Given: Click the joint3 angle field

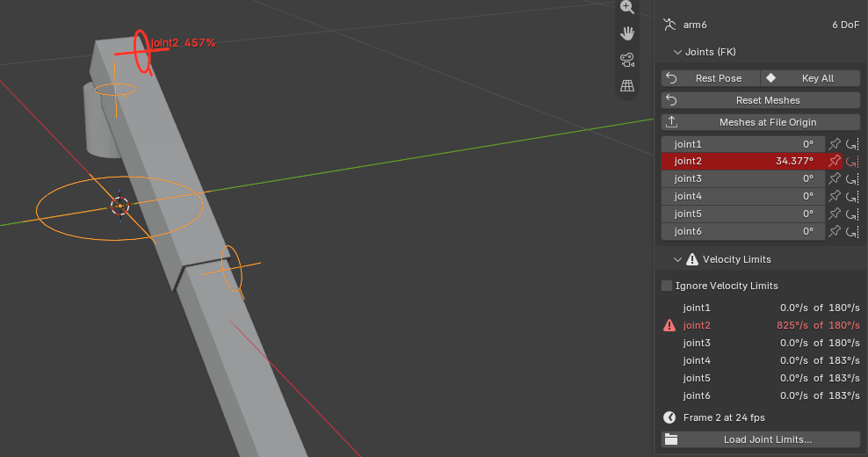Looking at the screenshot, I should point(743,178).
